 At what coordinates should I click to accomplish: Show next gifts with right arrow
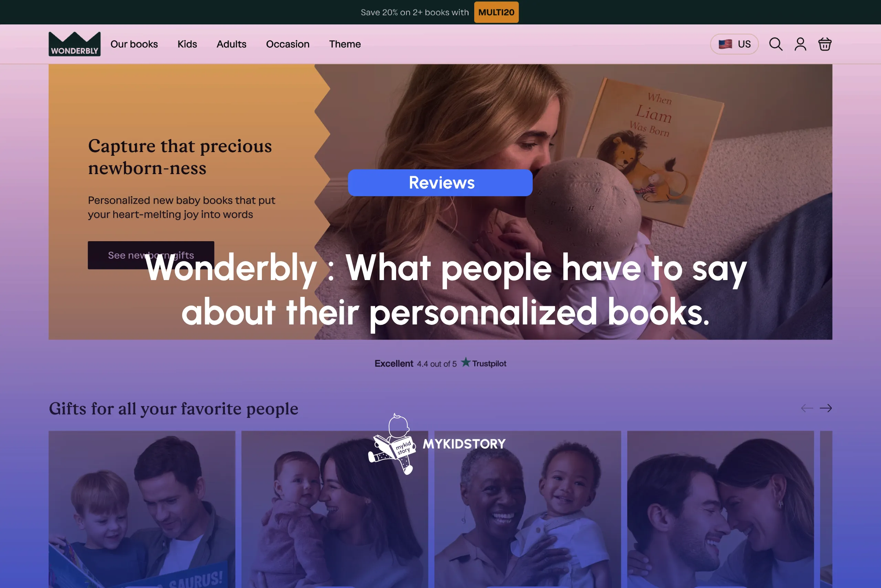click(x=826, y=408)
